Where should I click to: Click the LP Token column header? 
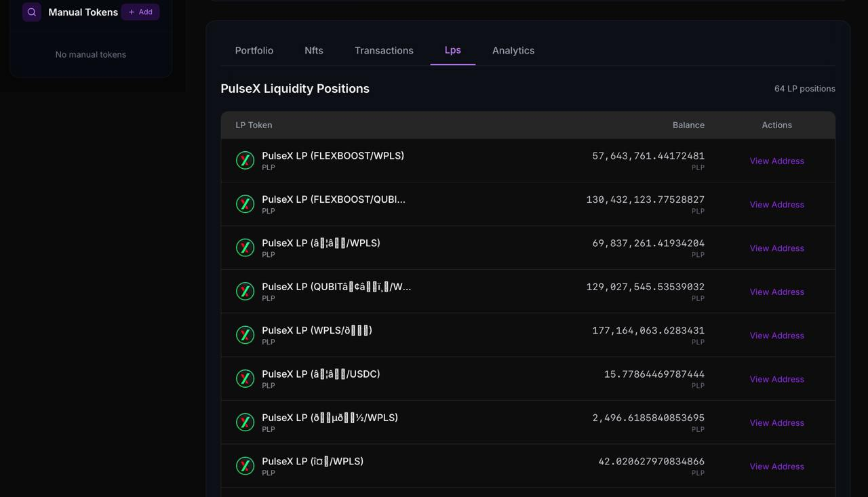(x=254, y=125)
